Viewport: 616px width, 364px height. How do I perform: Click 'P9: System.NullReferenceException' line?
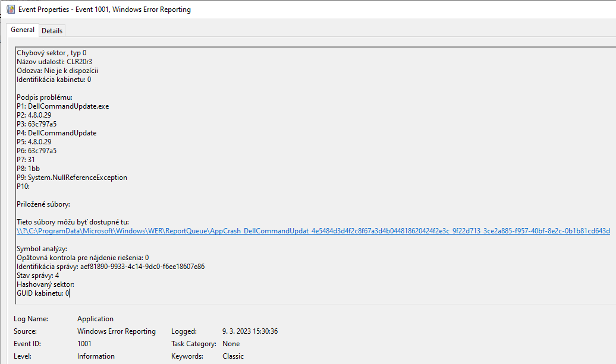coord(72,178)
